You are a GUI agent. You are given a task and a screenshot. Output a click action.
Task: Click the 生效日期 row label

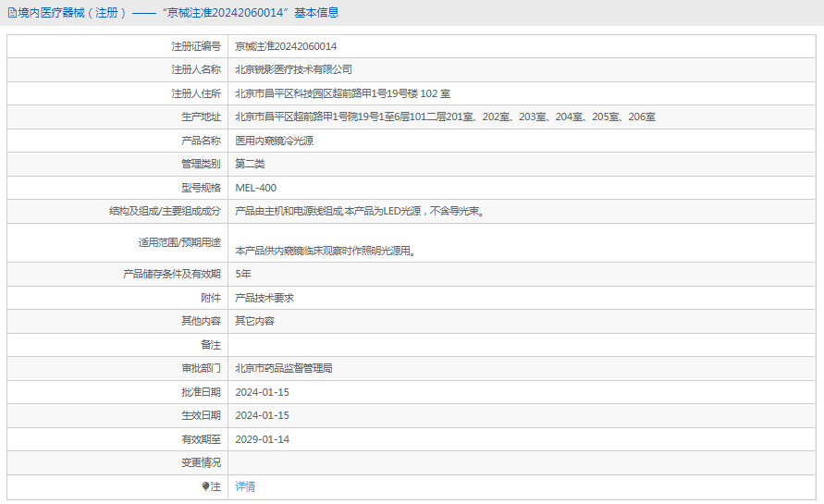[202, 415]
